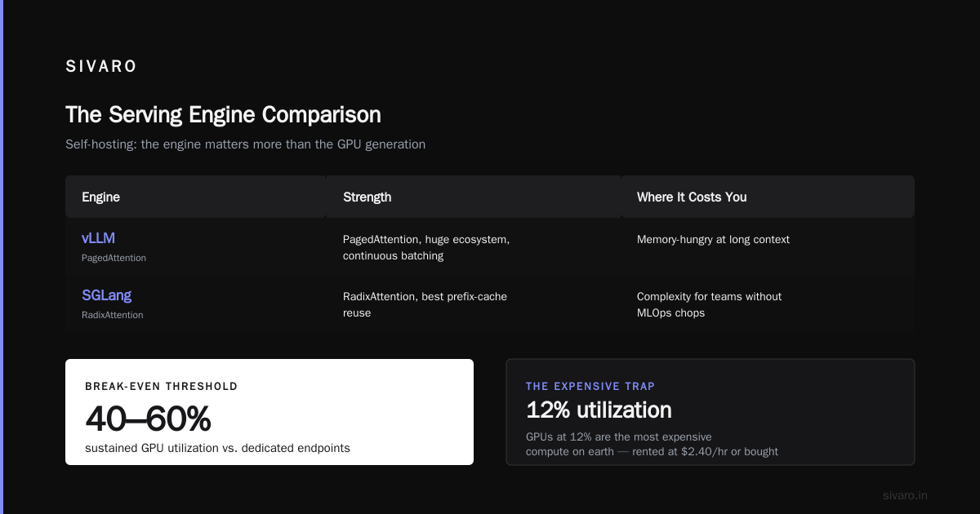Click the '40–60%' figure
The image size is (980, 514).
coord(148,419)
